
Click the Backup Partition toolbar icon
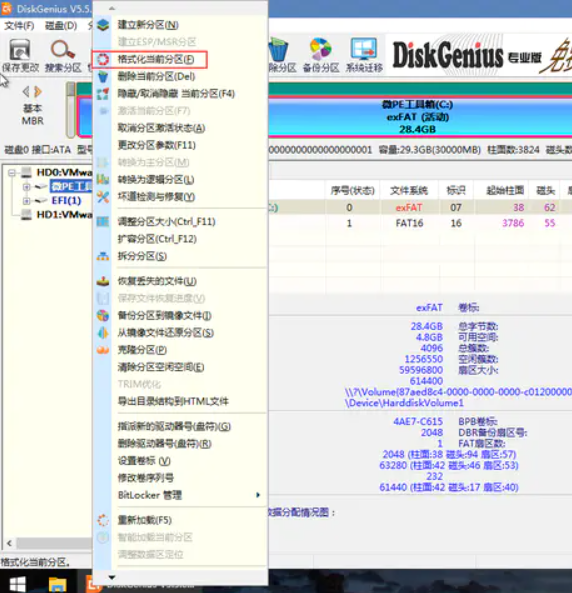click(x=320, y=49)
